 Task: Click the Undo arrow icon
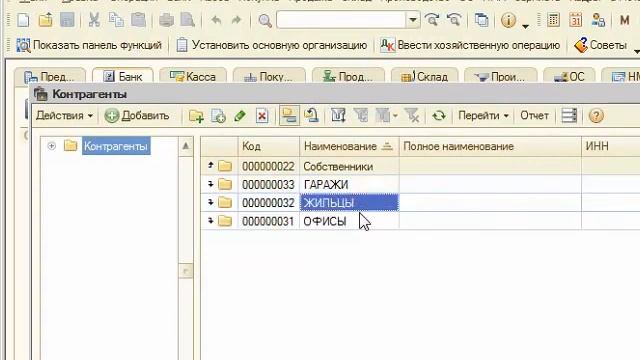pyautogui.click(x=216, y=20)
